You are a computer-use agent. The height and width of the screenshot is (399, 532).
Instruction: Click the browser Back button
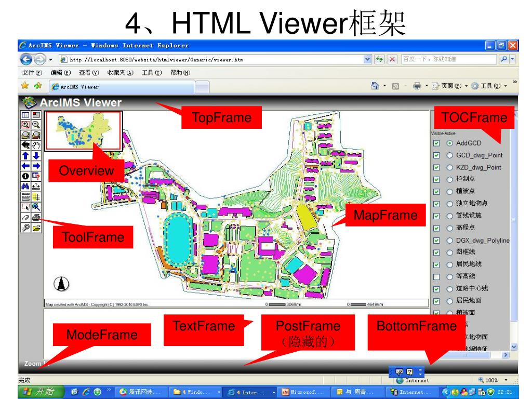[x=26, y=59]
